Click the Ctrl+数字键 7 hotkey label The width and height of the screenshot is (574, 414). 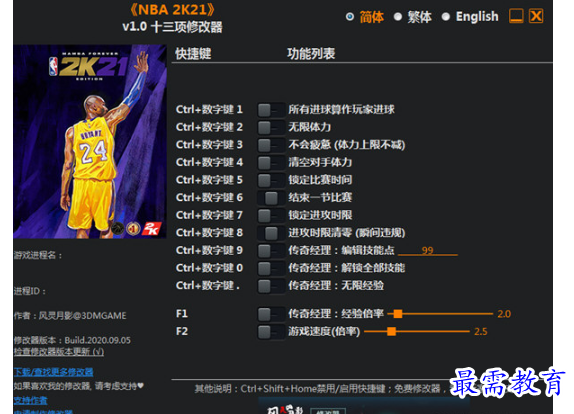pos(209,215)
